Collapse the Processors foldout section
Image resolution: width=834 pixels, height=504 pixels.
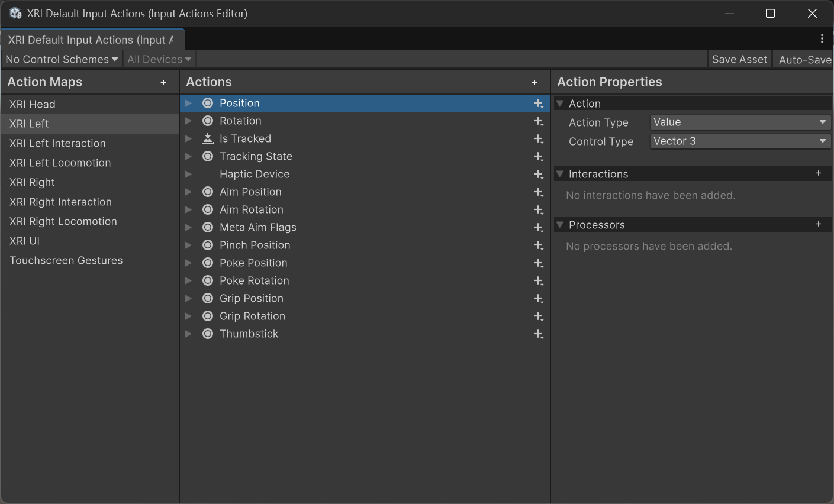[x=560, y=225]
